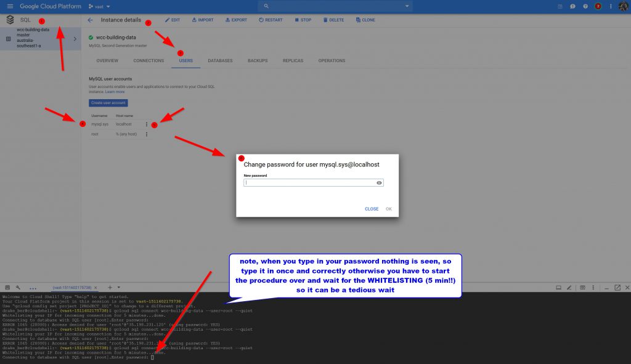Screen dimensions: 631x364
Task: Click the Create user account button
Action: 108,103
